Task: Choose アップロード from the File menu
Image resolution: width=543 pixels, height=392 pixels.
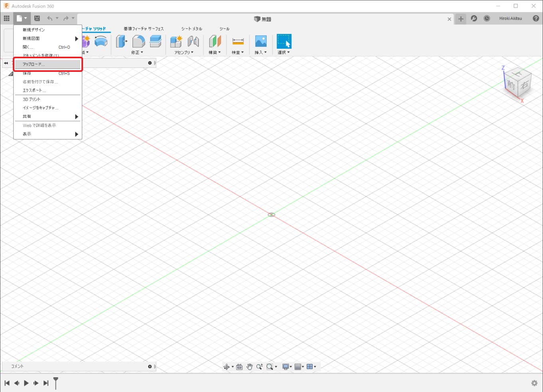Action: (48, 64)
